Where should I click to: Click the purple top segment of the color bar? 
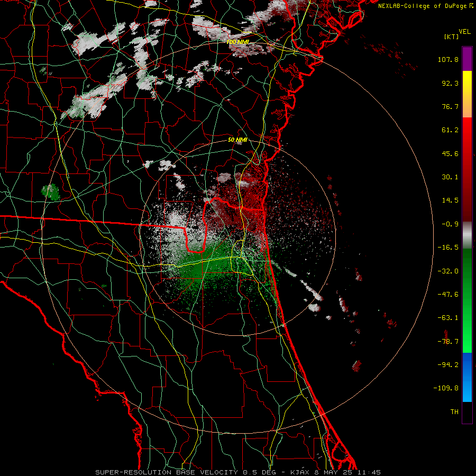[x=467, y=59]
